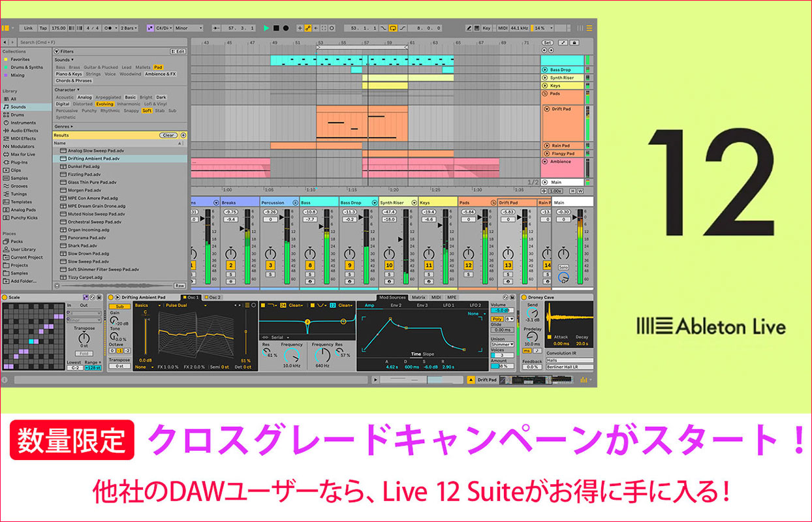The height and width of the screenshot is (522, 812).
Task: Toggle the purple Scale Mode button
Action: tap(150, 28)
